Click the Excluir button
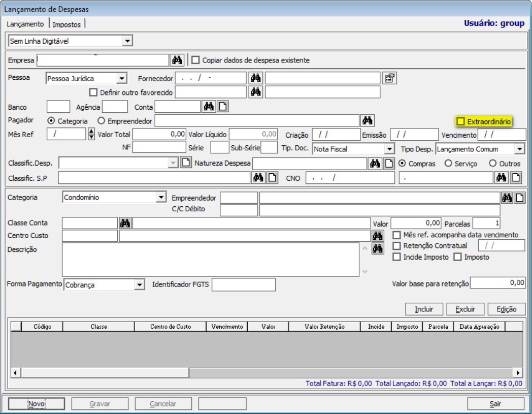532x414 pixels. point(465,309)
